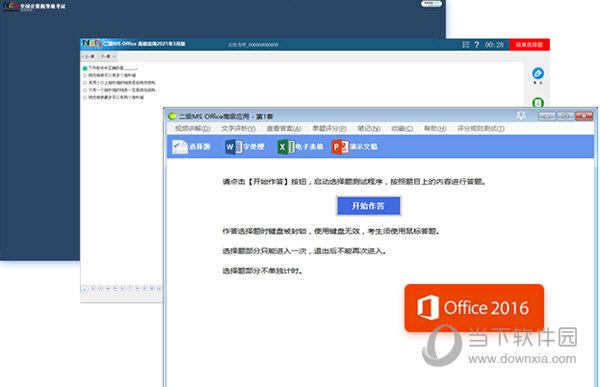Click the instruction line starting 请点击【开始作答】按钮
This screenshot has height=387, width=600.
[x=354, y=181]
